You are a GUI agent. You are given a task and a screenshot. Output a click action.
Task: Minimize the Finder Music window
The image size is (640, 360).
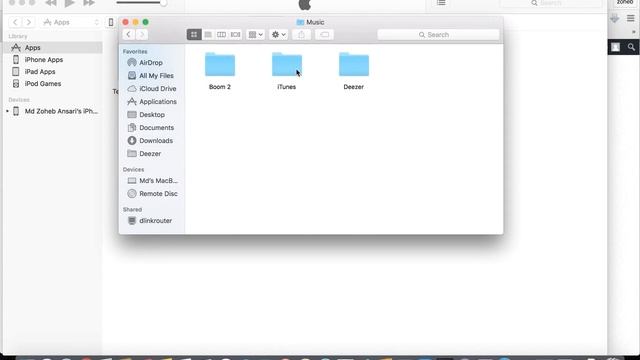(136, 22)
